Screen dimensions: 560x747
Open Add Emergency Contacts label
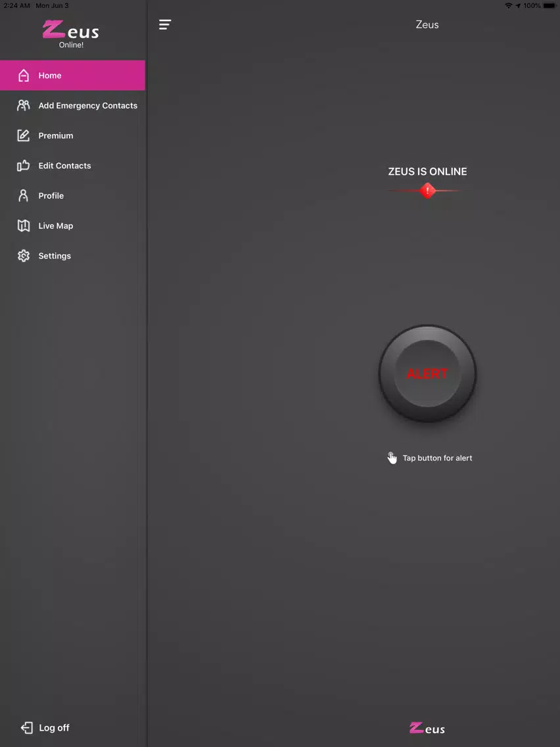(x=88, y=105)
